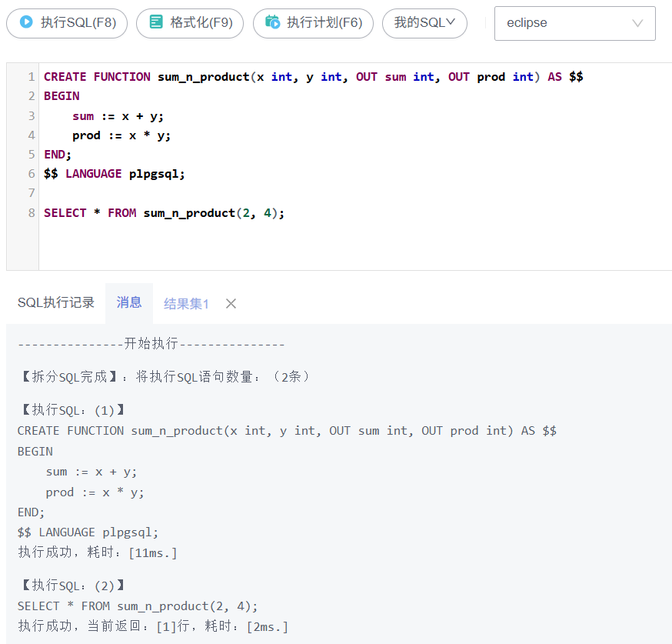Screen dimensions: 672x644
Task: Click BEGIN keyword on editor line 2
Action: 62,96
